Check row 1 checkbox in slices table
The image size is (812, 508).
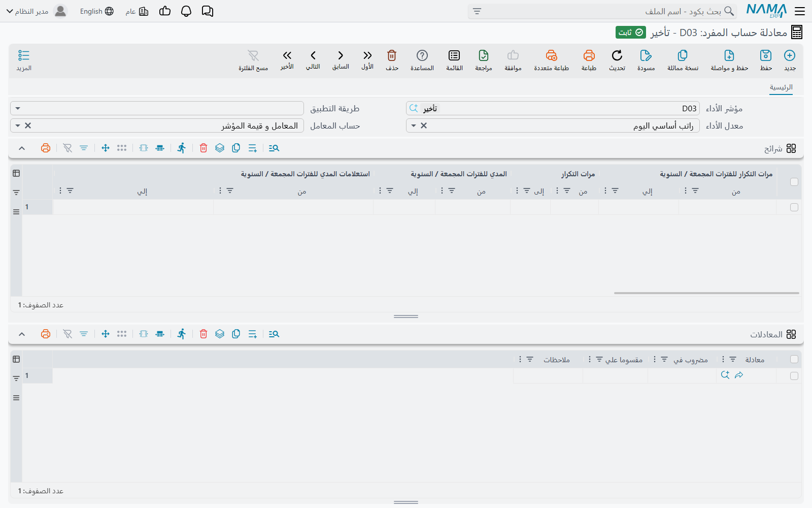coord(794,207)
